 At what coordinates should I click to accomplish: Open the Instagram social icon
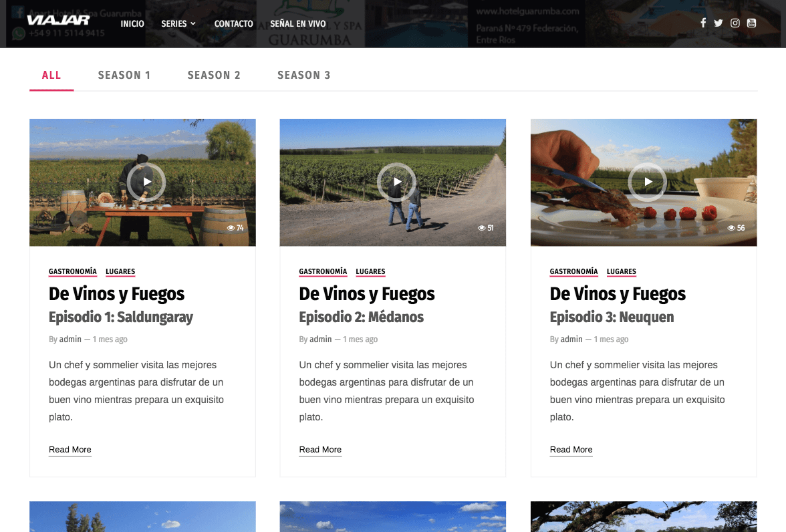[735, 23]
